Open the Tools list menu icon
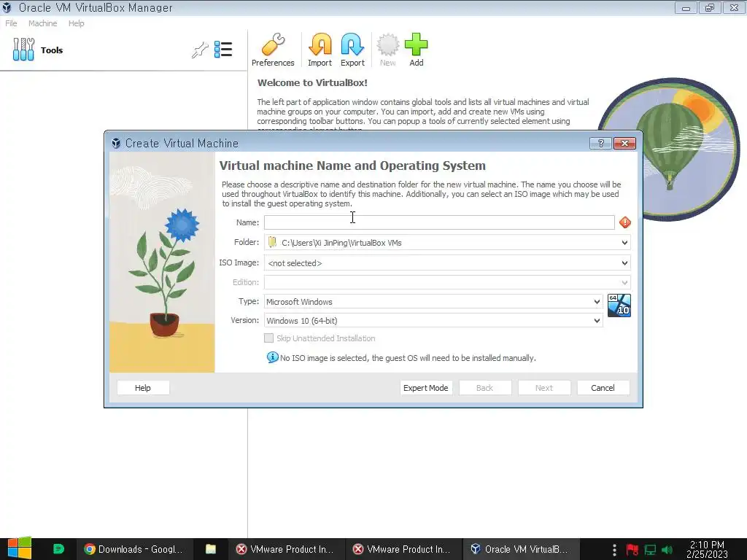The width and height of the screenshot is (747, 560). [223, 50]
